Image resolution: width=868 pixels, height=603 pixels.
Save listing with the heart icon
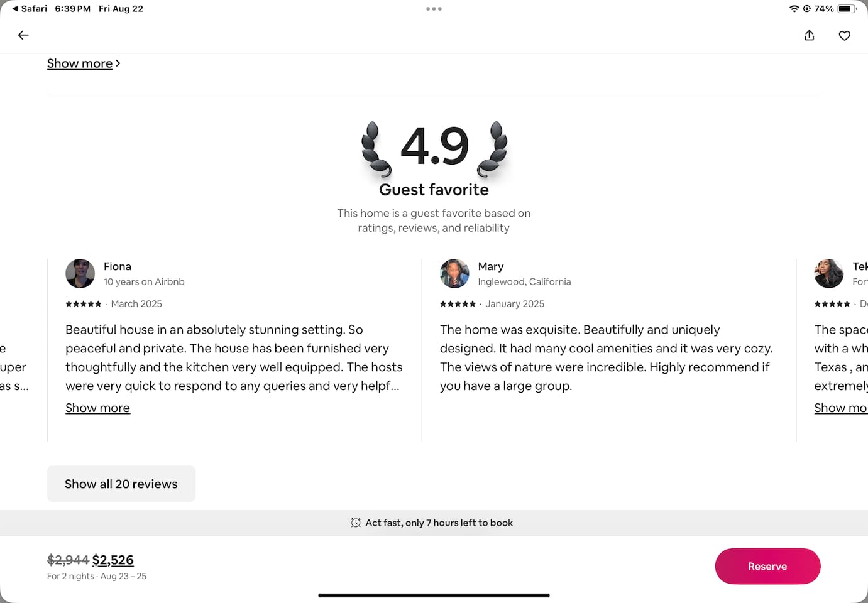[844, 35]
